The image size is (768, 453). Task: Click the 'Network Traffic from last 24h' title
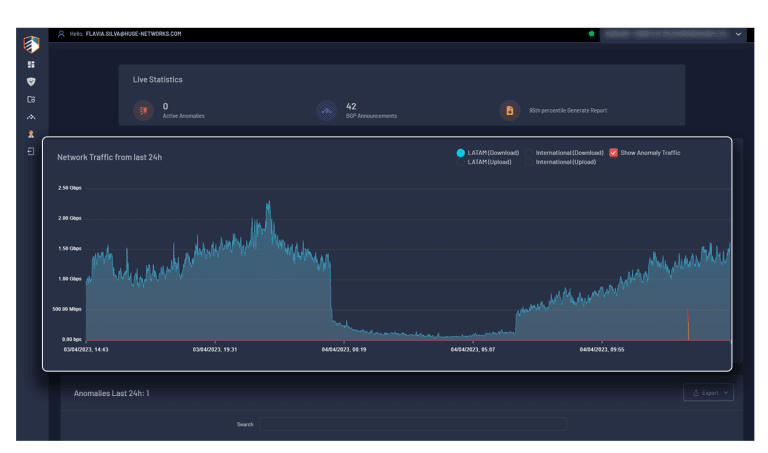click(x=110, y=157)
